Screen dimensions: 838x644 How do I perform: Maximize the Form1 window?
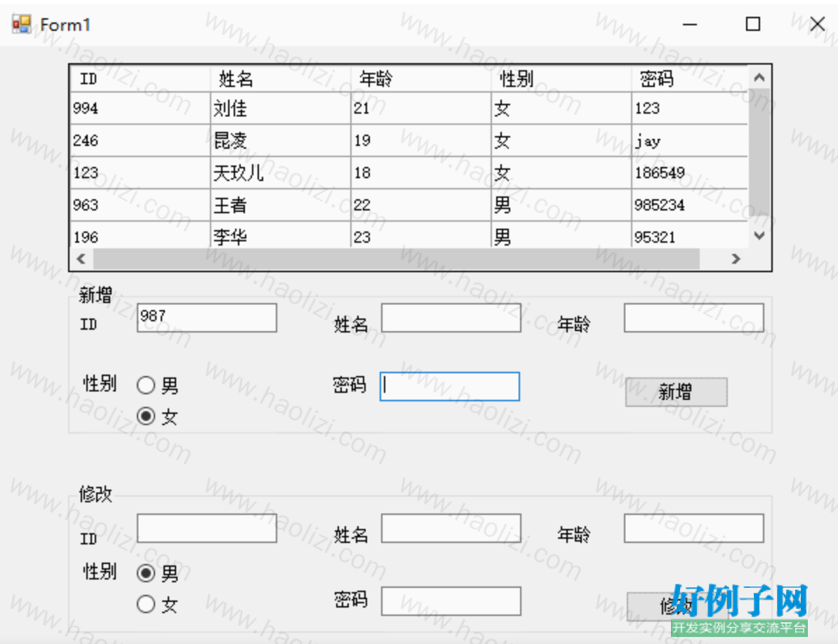[753, 25]
